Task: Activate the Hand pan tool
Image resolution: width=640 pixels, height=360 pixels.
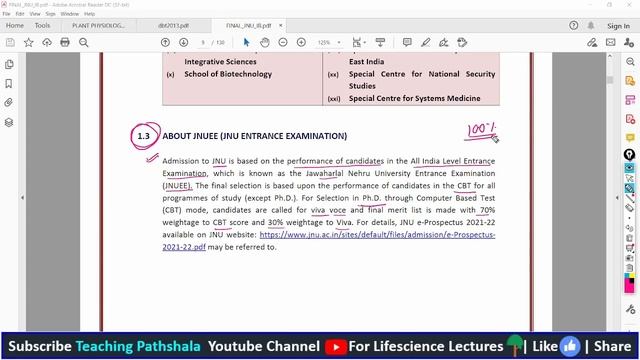Action: 264,42
